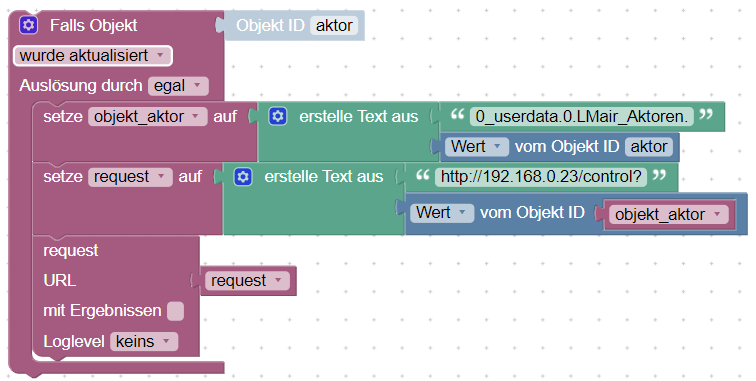This screenshot has height=381, width=756.
Task: Click closing quote icon after LMair_Aktoren text
Action: (706, 115)
